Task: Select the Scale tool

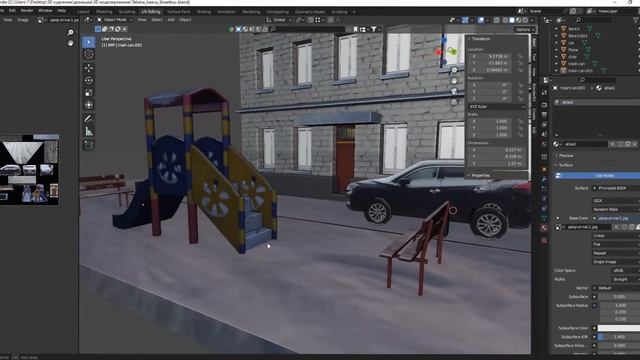Action: click(89, 93)
